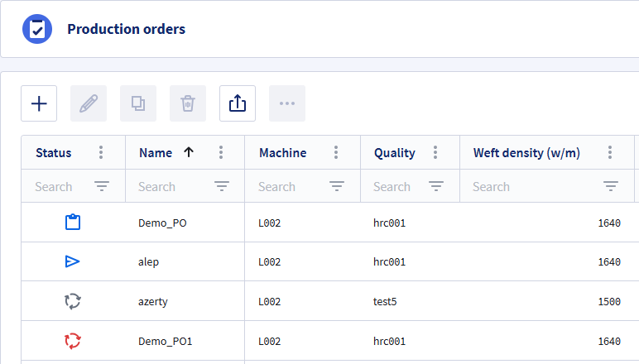The height and width of the screenshot is (364, 639).
Task: Sort by the Name column header
Action: pos(156,153)
